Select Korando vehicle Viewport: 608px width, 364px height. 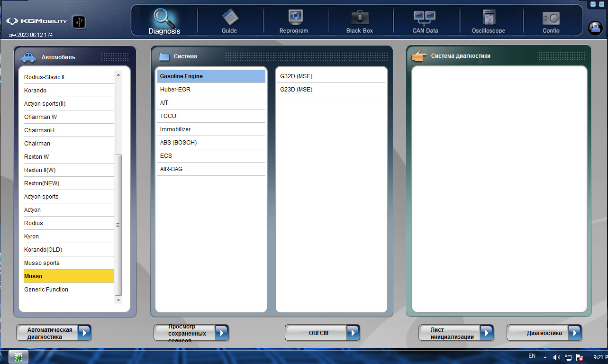(69, 90)
